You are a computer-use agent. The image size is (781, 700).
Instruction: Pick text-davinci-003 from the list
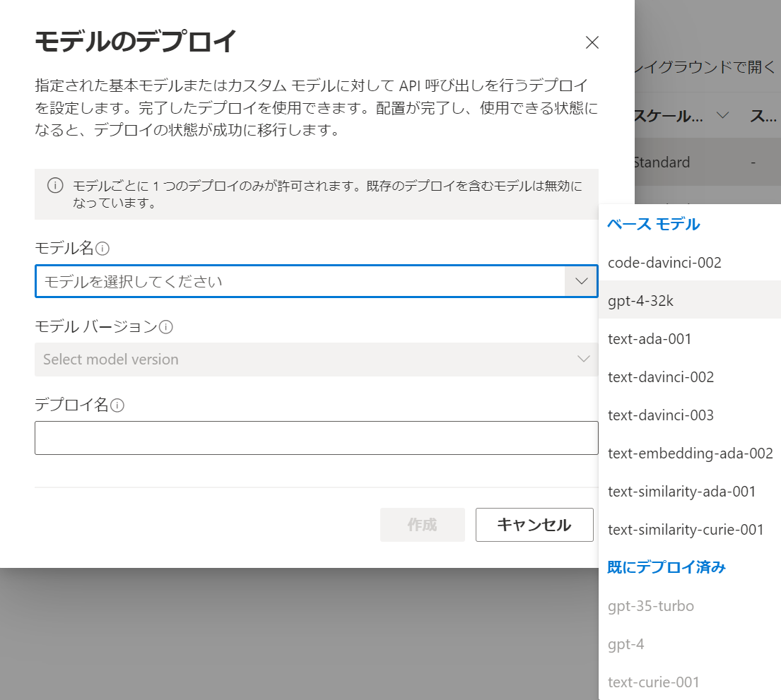[x=689, y=415]
